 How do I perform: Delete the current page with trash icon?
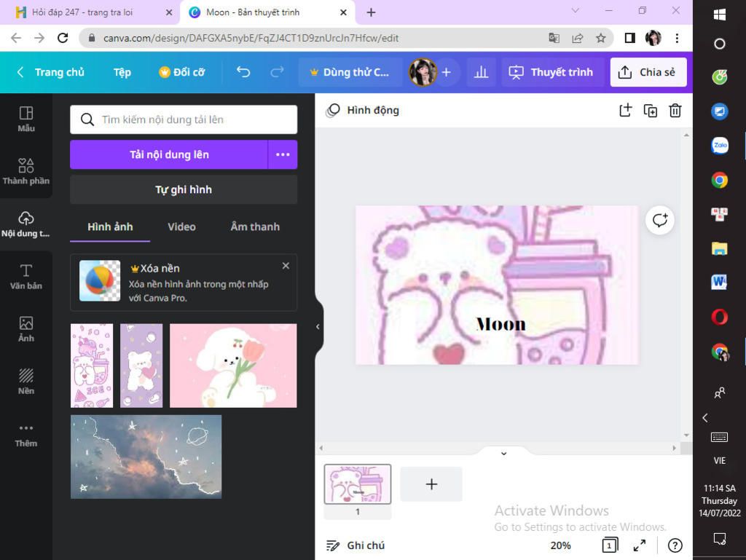click(675, 110)
